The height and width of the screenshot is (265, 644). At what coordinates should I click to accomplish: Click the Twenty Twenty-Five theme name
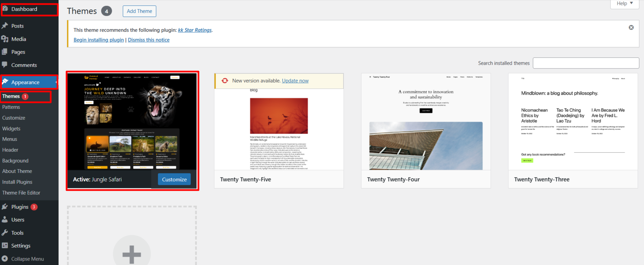245,179
